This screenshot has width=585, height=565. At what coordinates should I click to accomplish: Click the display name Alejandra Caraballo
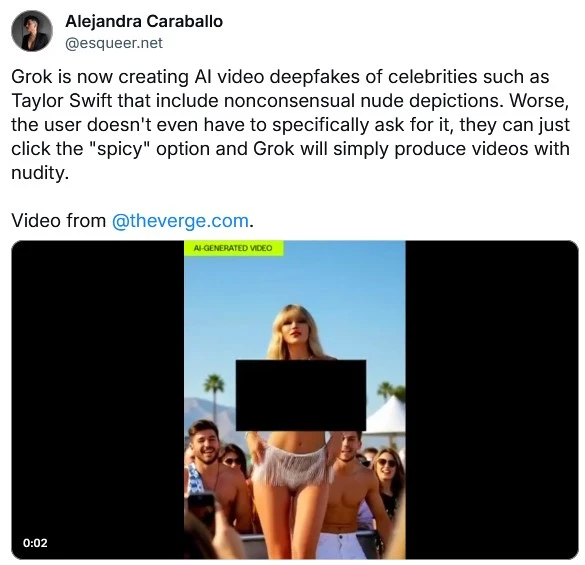click(144, 21)
